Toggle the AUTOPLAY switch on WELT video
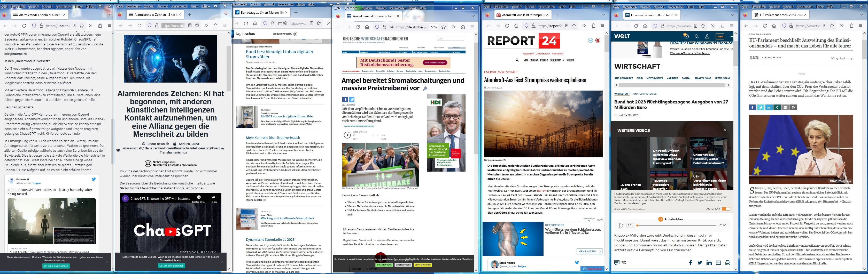 pyautogui.click(x=726, y=209)
